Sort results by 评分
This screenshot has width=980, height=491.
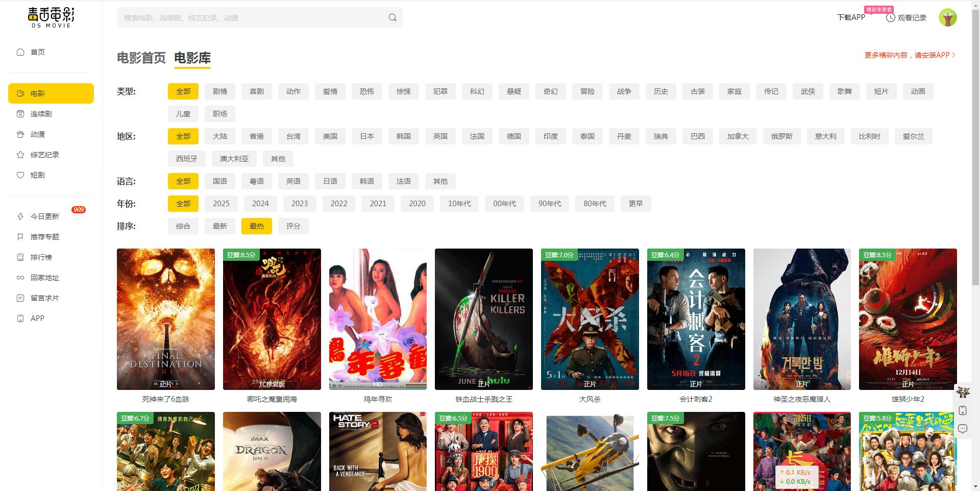point(293,226)
